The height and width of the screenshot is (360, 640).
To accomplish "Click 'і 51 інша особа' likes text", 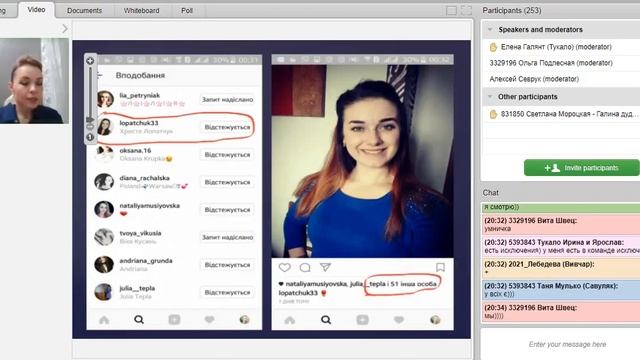I will coord(411,284).
